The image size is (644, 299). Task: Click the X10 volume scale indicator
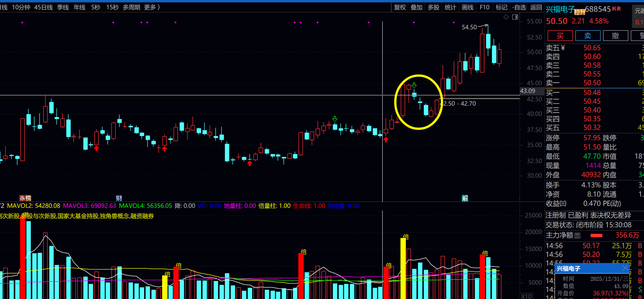(526, 296)
